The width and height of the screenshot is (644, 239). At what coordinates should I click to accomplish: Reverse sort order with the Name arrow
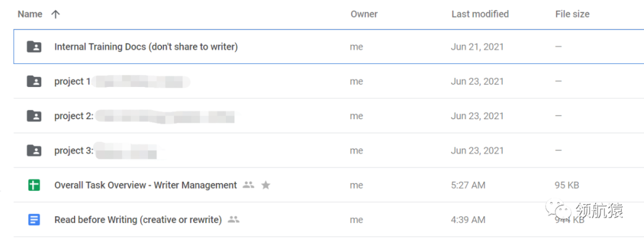pyautogui.click(x=55, y=14)
